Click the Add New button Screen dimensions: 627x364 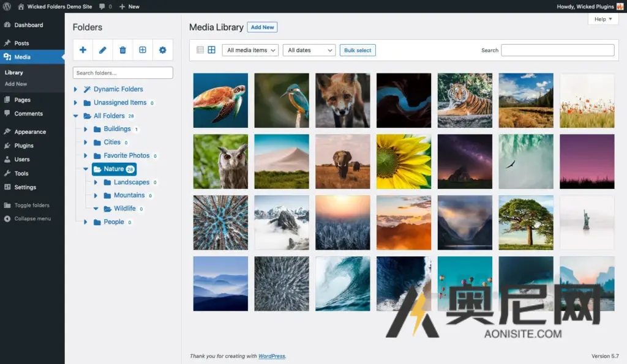pyautogui.click(x=262, y=28)
